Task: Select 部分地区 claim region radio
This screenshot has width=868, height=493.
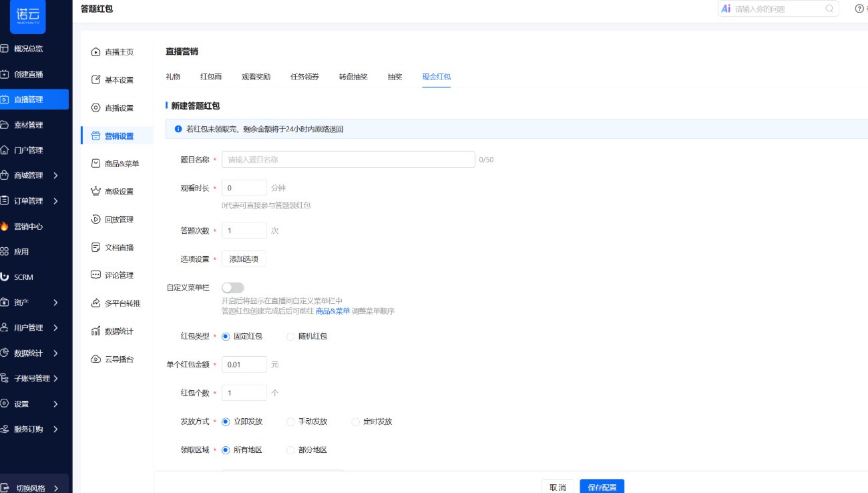Action: pos(290,450)
